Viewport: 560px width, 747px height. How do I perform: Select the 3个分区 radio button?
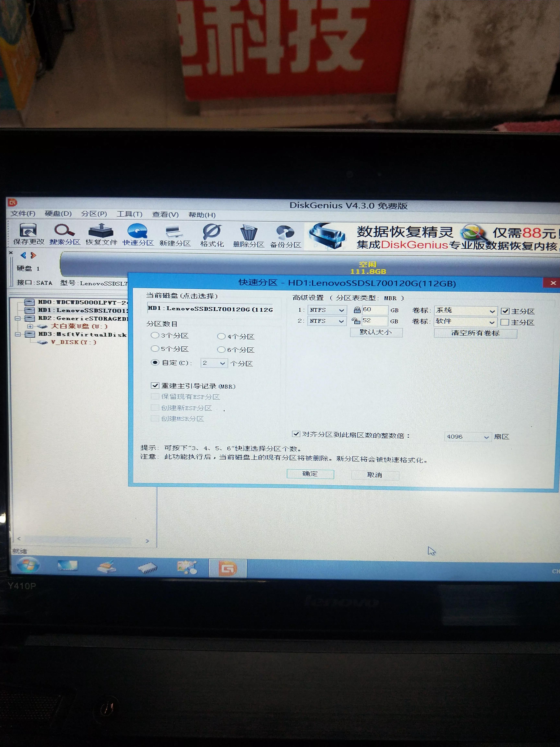coord(155,335)
